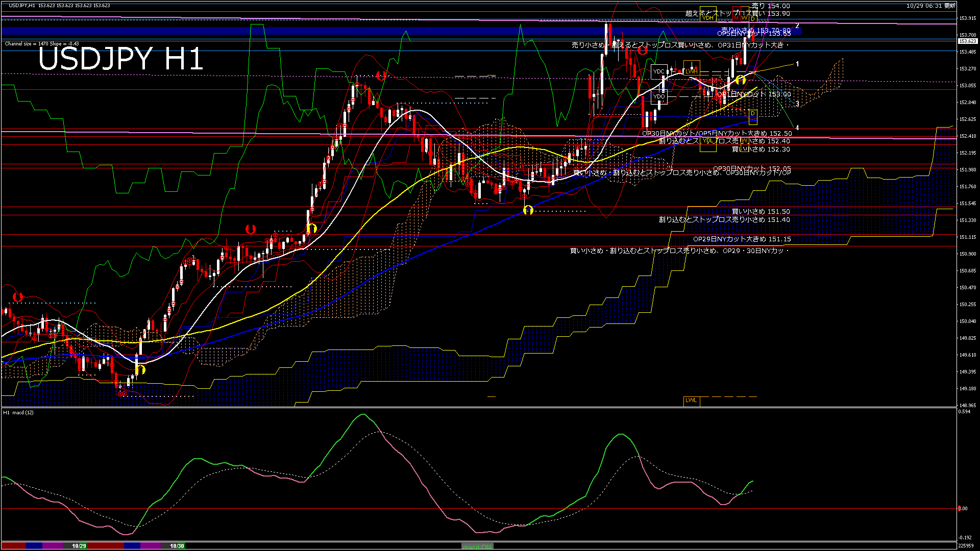980x551 pixels.
Task: Click the USDJPY,H1 chart header text
Action: tap(22, 6)
